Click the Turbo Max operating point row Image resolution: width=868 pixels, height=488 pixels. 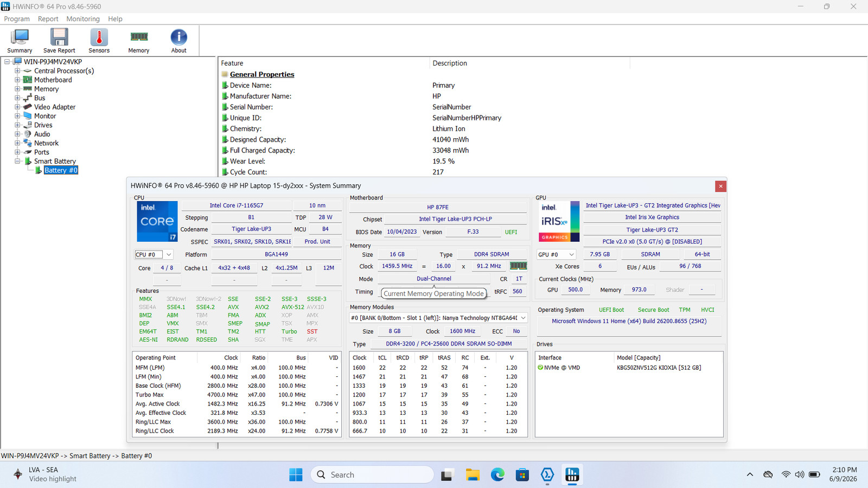pos(237,395)
